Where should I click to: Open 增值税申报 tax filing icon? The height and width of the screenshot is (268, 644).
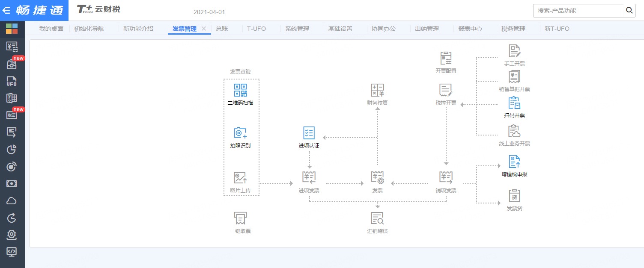tap(514, 162)
